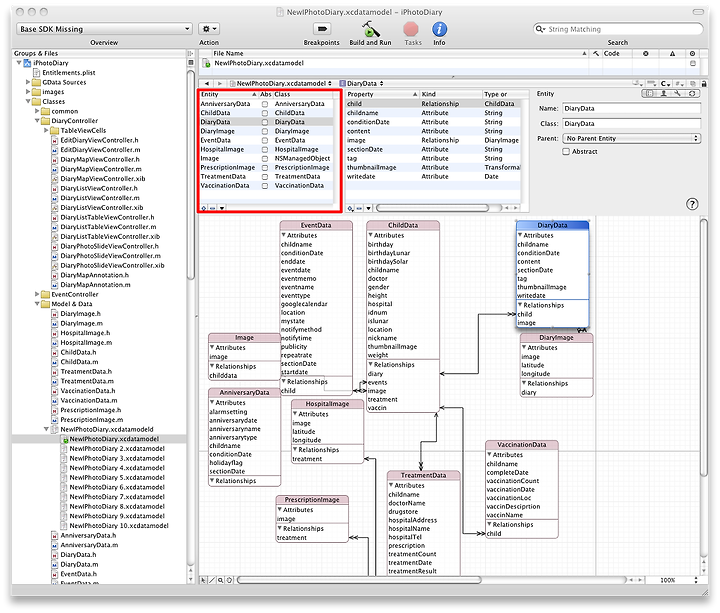Sort by Kind column header

click(x=451, y=94)
